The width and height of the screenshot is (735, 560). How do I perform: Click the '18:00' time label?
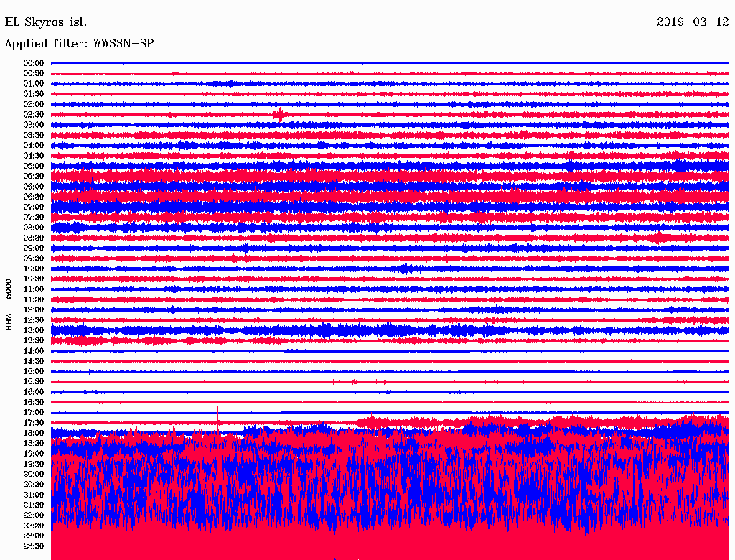click(x=34, y=433)
